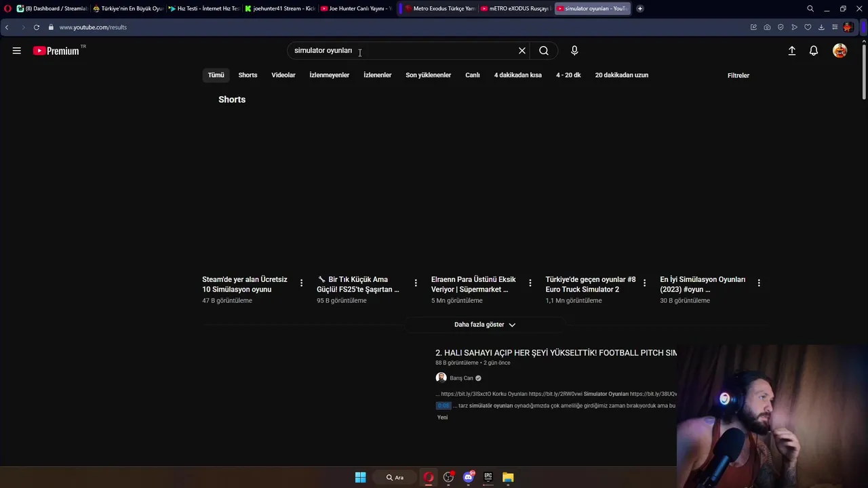The height and width of the screenshot is (488, 868).
Task: Open Türkiye'de geçen oyunlar #8 short
Action: (591, 284)
